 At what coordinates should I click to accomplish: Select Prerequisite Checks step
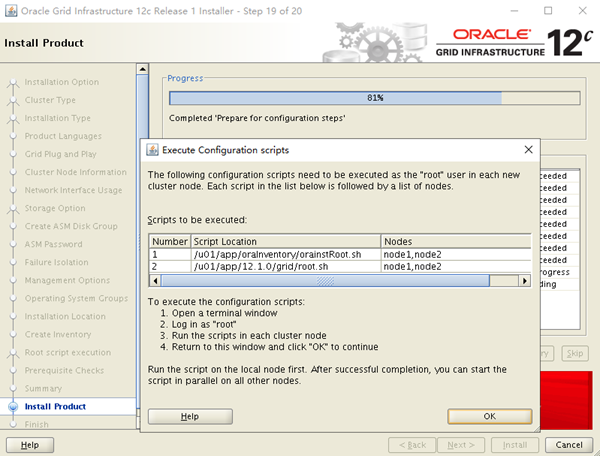click(x=64, y=370)
